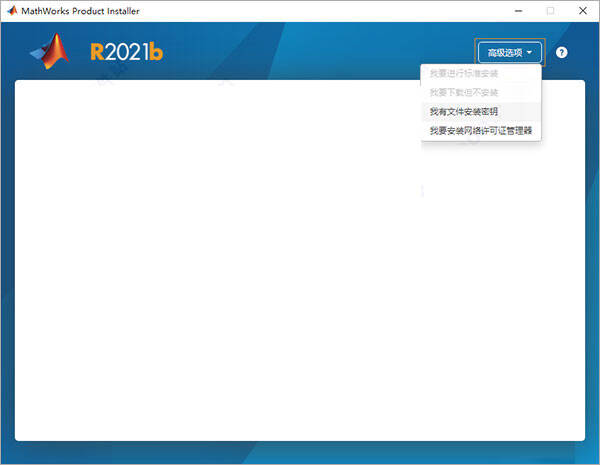Click the caret arrow beside 高级选项
Screen dimensions: 600x465
tap(530, 52)
